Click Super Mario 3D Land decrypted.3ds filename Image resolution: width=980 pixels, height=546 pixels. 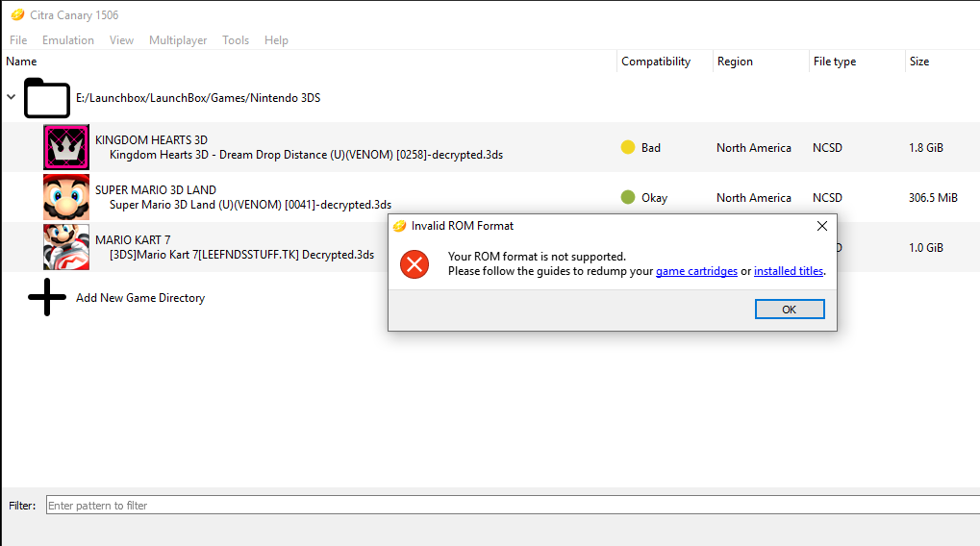coord(251,205)
